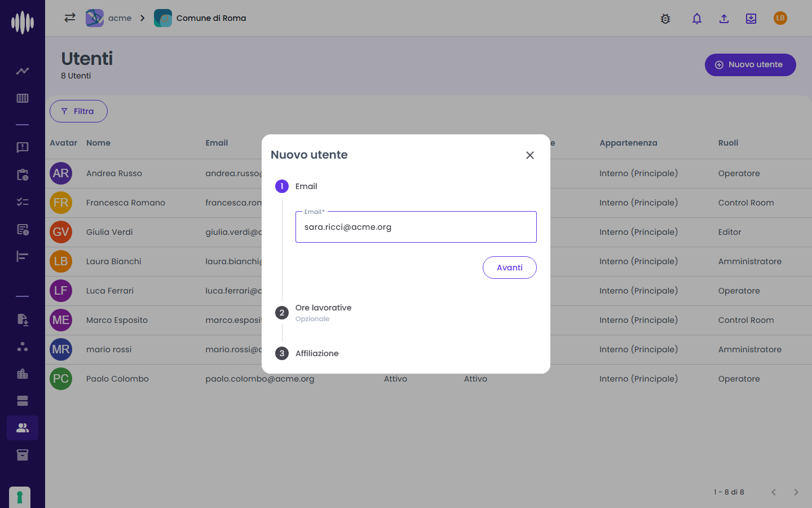Click the swap organization arrows icon

click(70, 17)
